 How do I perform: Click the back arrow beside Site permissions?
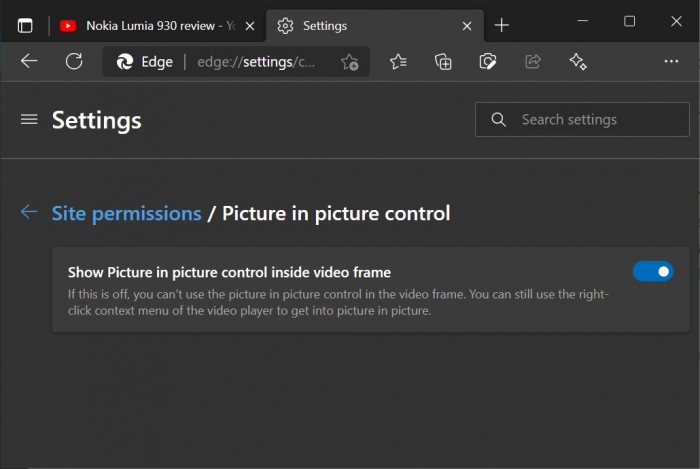tap(29, 212)
